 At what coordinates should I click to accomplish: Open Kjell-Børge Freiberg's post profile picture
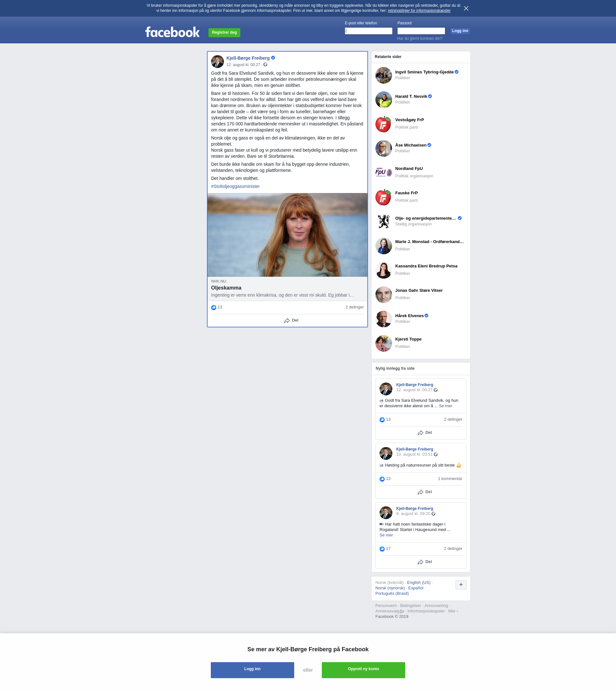point(217,62)
